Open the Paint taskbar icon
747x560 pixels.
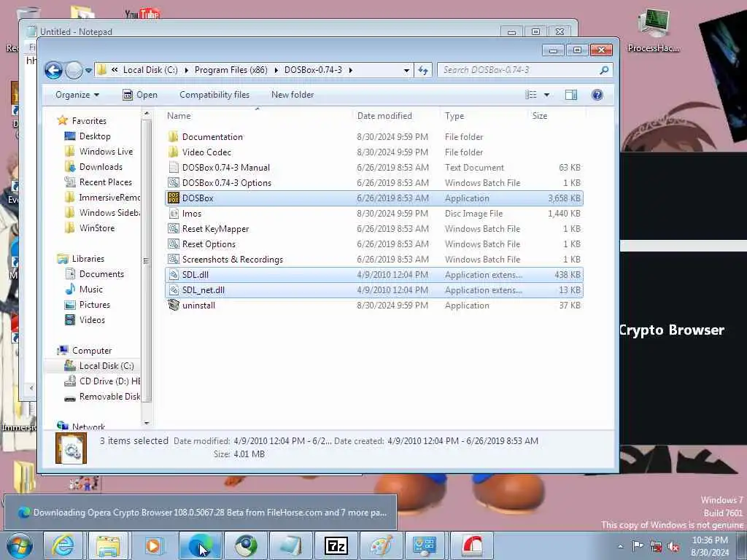coord(381,545)
